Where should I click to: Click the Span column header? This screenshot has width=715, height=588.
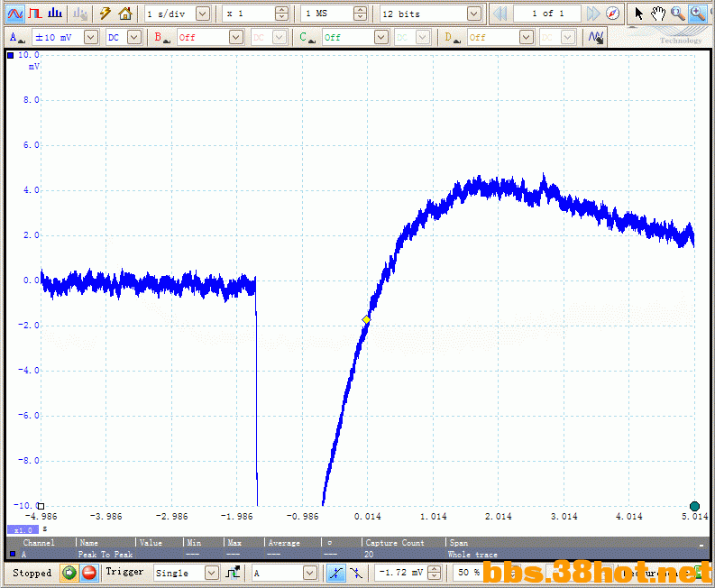tap(459, 543)
